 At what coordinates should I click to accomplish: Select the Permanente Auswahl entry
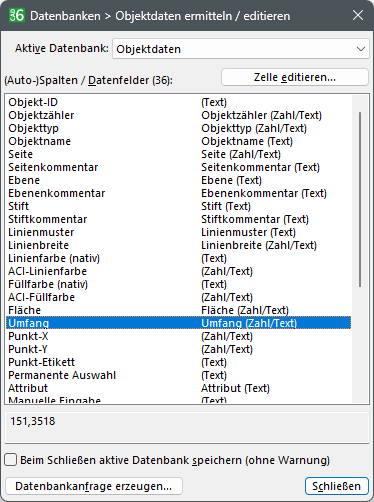(178, 375)
